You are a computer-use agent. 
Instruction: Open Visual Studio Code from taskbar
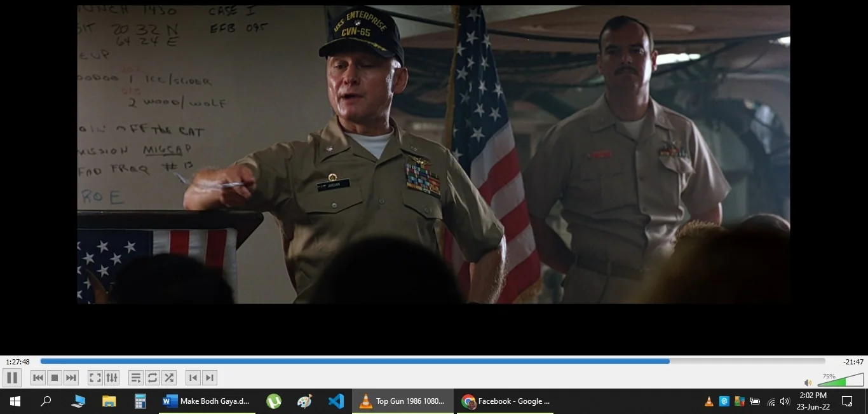[x=336, y=401]
